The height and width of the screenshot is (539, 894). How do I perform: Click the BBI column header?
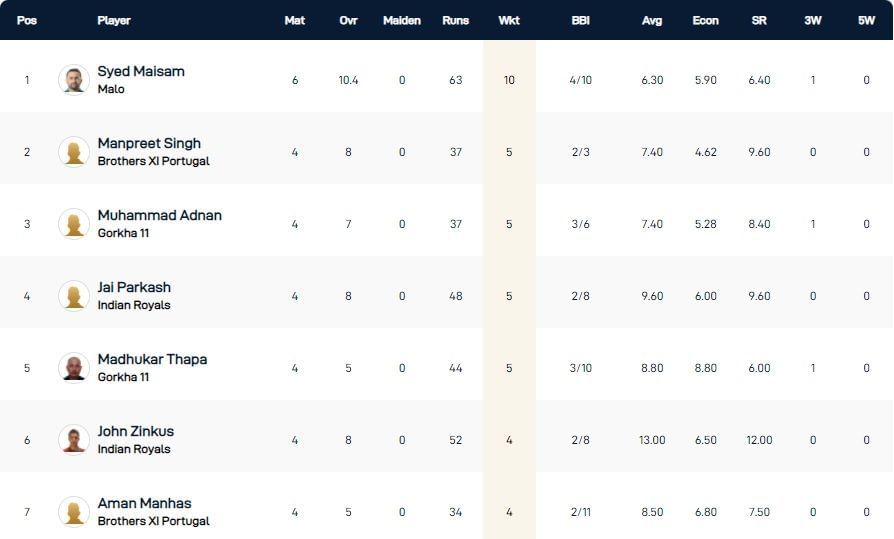point(580,20)
